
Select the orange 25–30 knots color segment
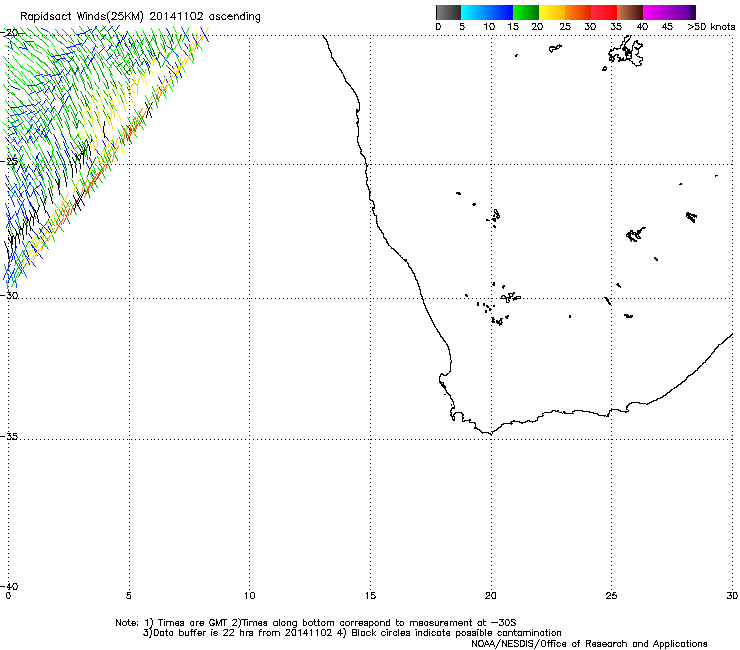coord(578,12)
